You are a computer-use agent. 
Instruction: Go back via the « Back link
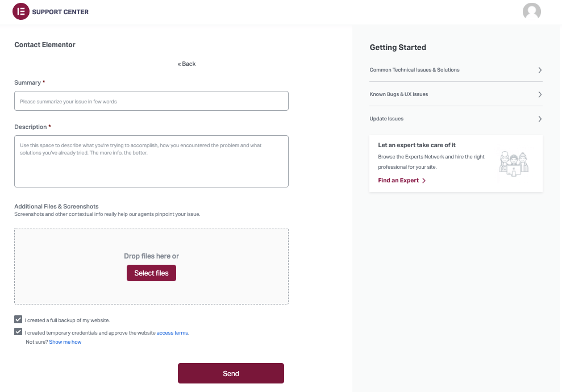tap(186, 64)
